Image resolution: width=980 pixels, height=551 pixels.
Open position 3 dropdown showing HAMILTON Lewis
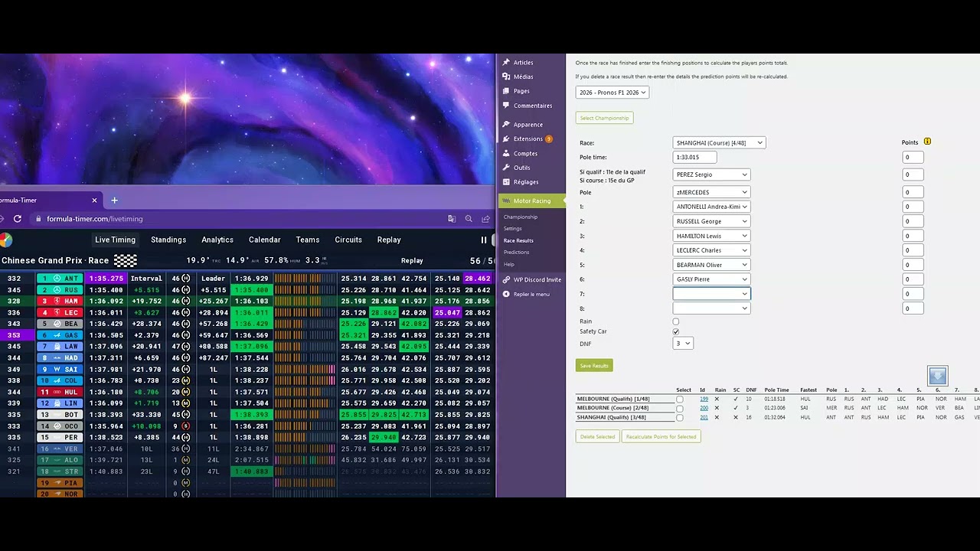pos(711,236)
